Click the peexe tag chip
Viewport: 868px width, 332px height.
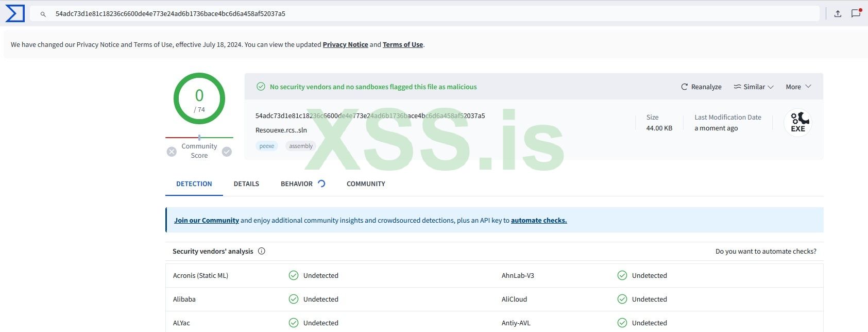(267, 146)
